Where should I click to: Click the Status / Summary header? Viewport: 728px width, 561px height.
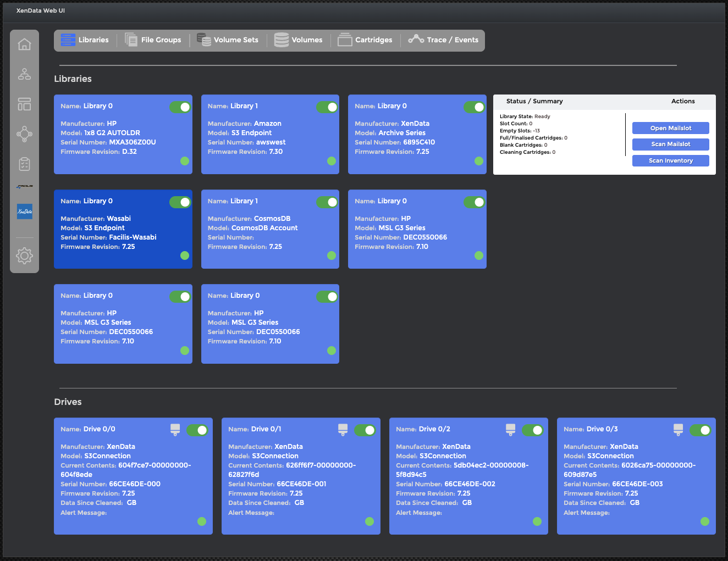pyautogui.click(x=534, y=101)
